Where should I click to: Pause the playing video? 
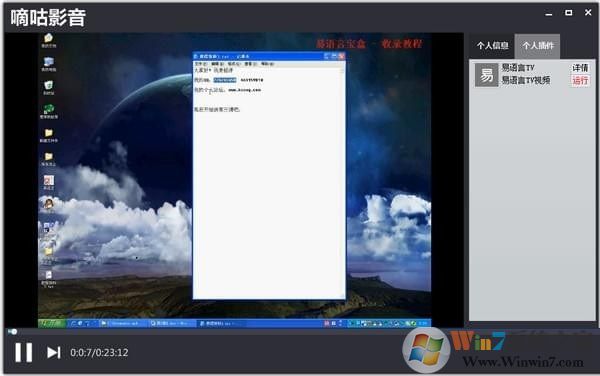[x=23, y=352]
